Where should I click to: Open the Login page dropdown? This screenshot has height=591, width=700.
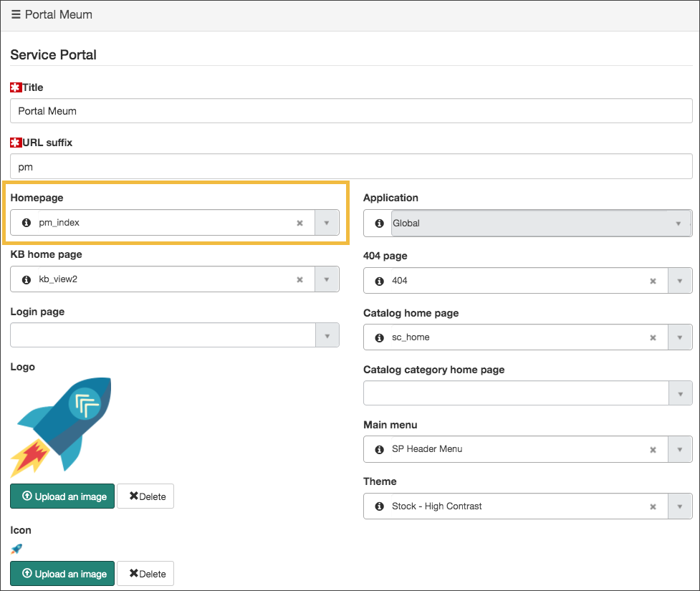327,335
